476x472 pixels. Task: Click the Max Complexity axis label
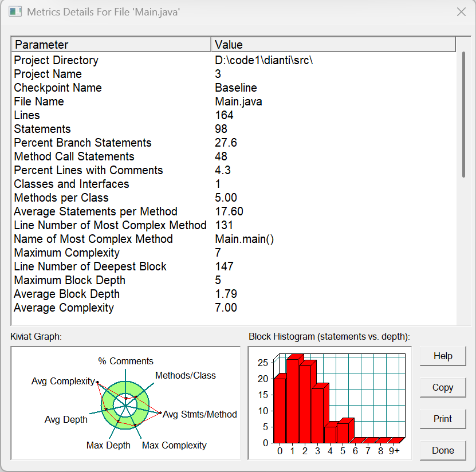(x=174, y=445)
